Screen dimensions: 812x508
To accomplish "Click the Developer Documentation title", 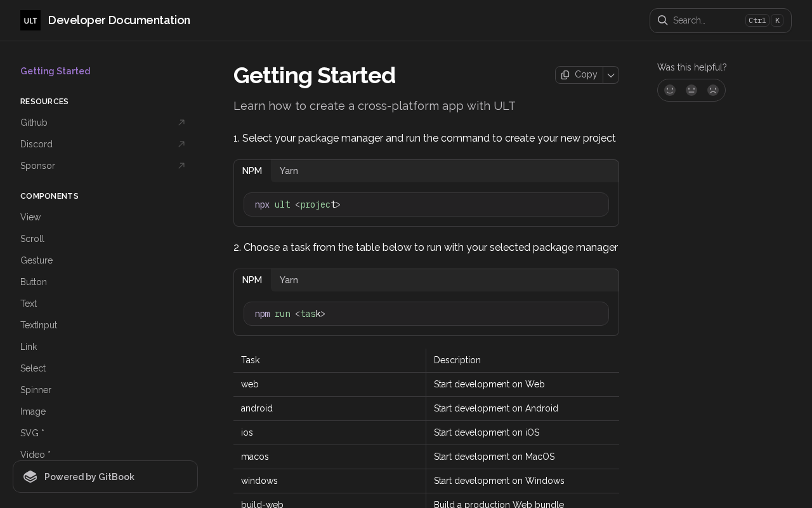I will (119, 20).
